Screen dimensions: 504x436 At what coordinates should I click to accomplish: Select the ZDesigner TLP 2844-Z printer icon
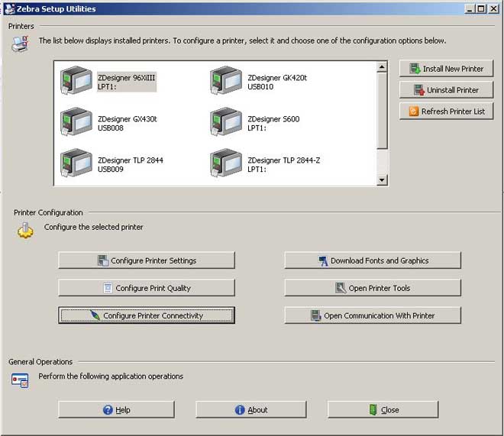coord(226,163)
